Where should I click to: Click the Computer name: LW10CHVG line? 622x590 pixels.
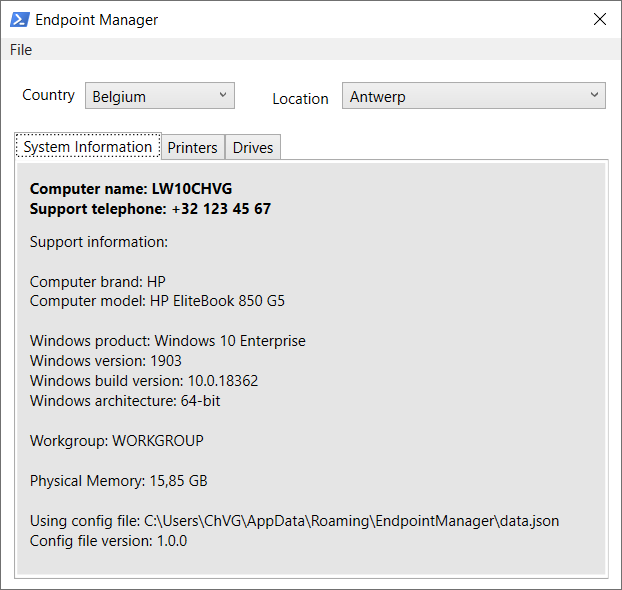tap(131, 188)
